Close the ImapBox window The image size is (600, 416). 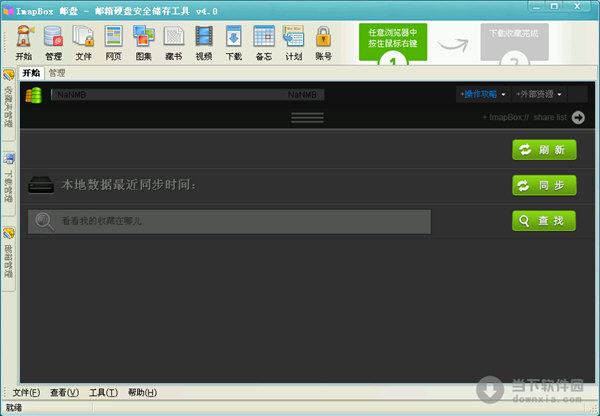click(x=577, y=7)
